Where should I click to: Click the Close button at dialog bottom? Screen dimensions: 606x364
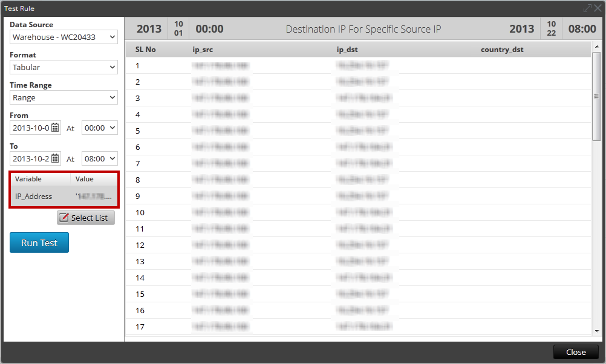click(575, 352)
